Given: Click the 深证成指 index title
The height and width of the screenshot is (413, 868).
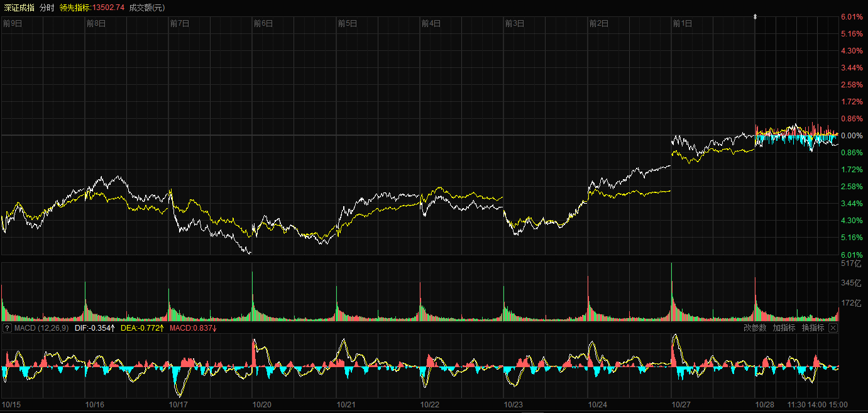Looking at the screenshot, I should (x=19, y=8).
